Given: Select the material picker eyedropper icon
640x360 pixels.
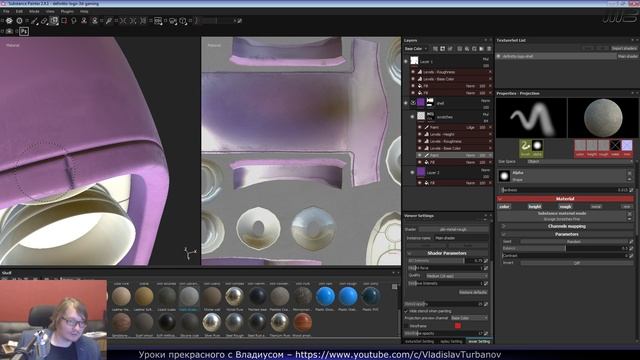Looking at the screenshot, I should pos(109,21).
